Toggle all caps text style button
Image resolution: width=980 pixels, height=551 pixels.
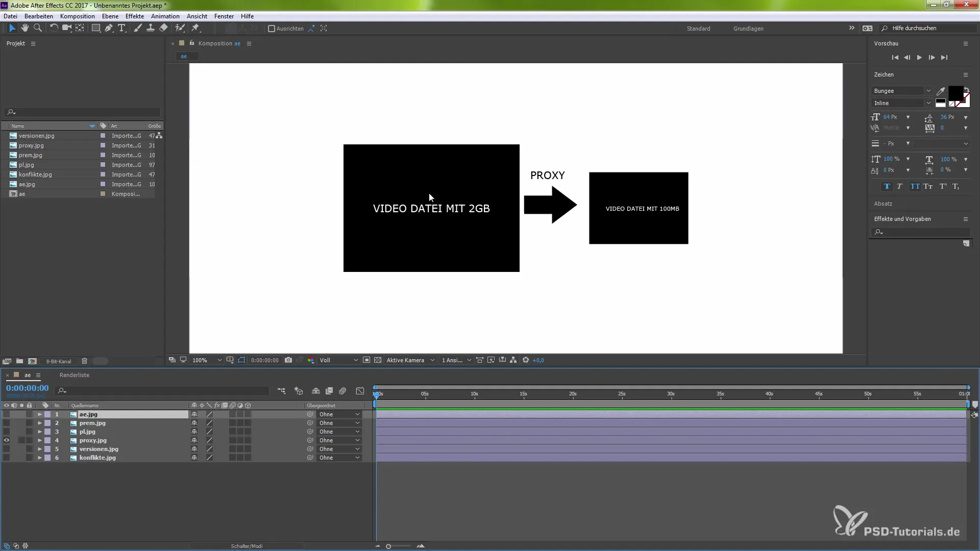(915, 187)
